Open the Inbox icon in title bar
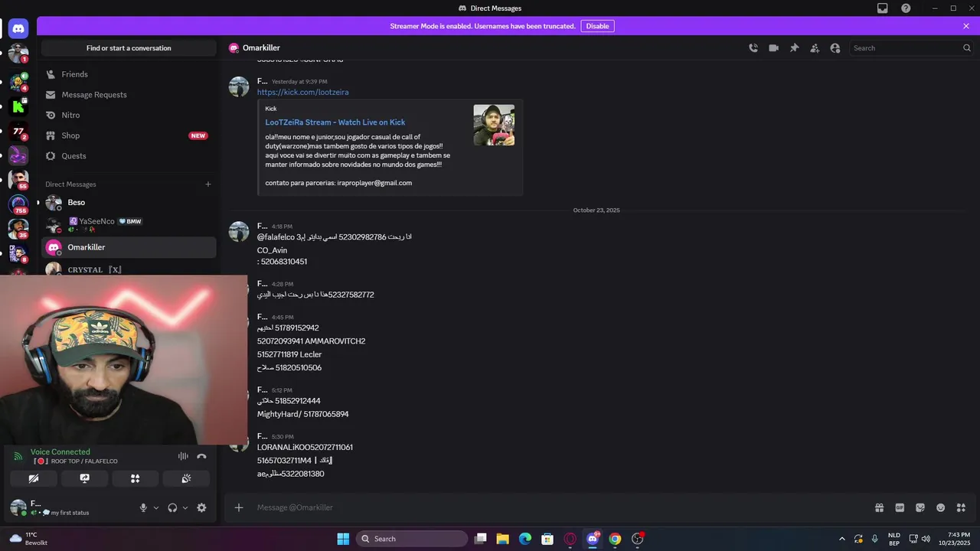This screenshot has height=551, width=980. coord(883,8)
